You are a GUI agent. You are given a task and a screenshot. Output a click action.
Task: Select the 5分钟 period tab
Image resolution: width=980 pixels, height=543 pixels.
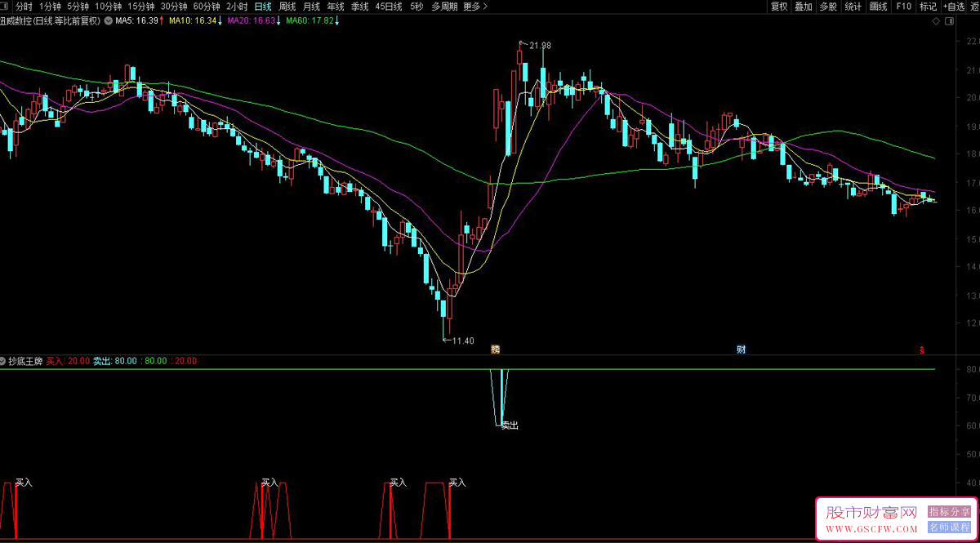pyautogui.click(x=78, y=7)
